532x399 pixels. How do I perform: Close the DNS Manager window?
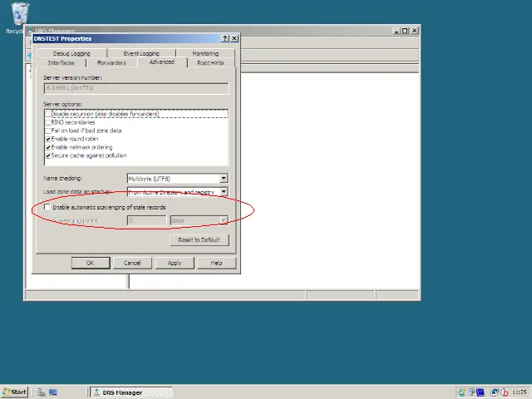click(414, 31)
